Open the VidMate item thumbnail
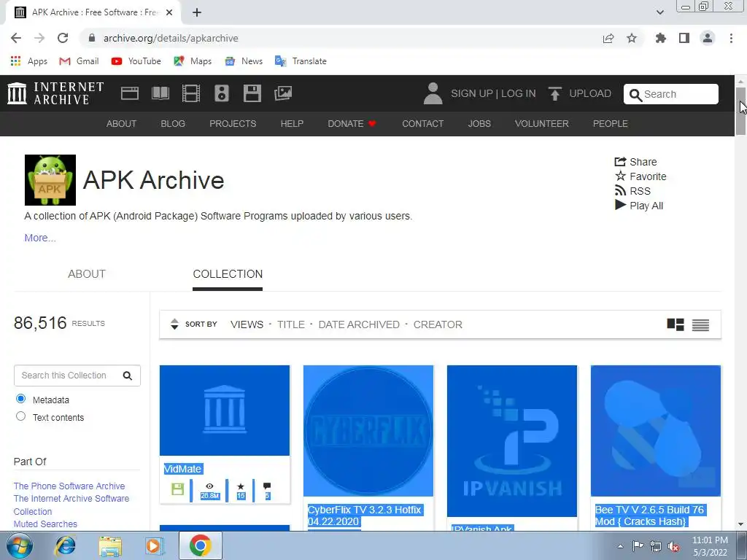Image resolution: width=747 pixels, height=560 pixels. [x=225, y=411]
